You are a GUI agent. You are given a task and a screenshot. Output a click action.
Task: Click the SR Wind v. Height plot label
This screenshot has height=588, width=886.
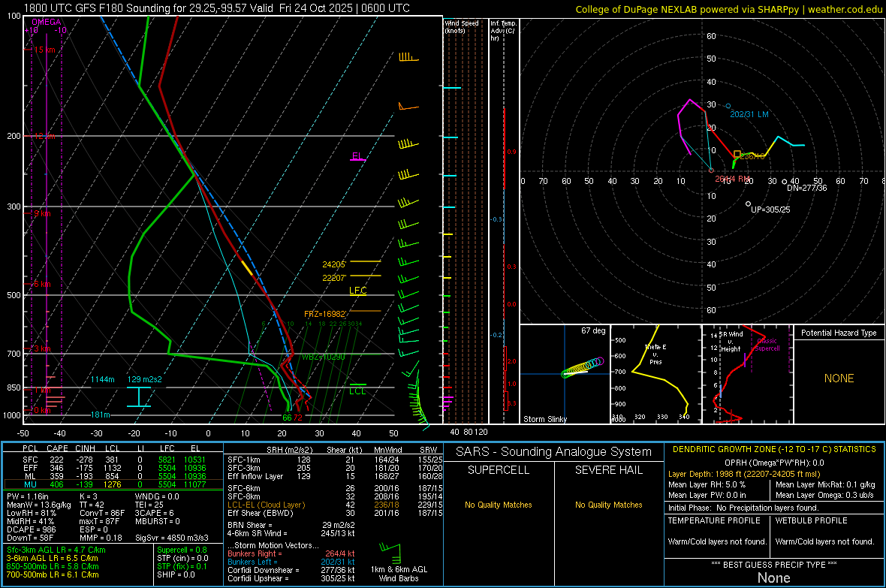731,342
